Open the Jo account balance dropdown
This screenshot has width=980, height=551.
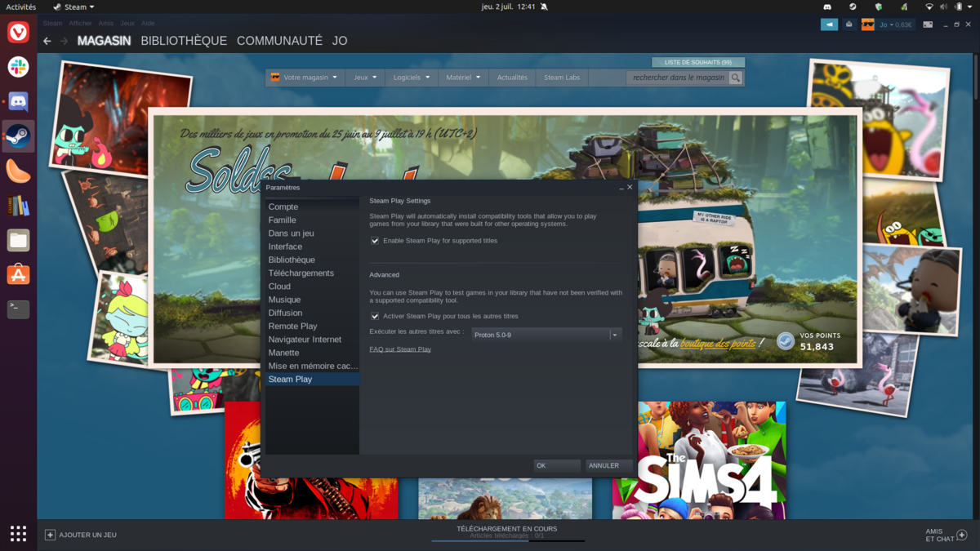[896, 24]
